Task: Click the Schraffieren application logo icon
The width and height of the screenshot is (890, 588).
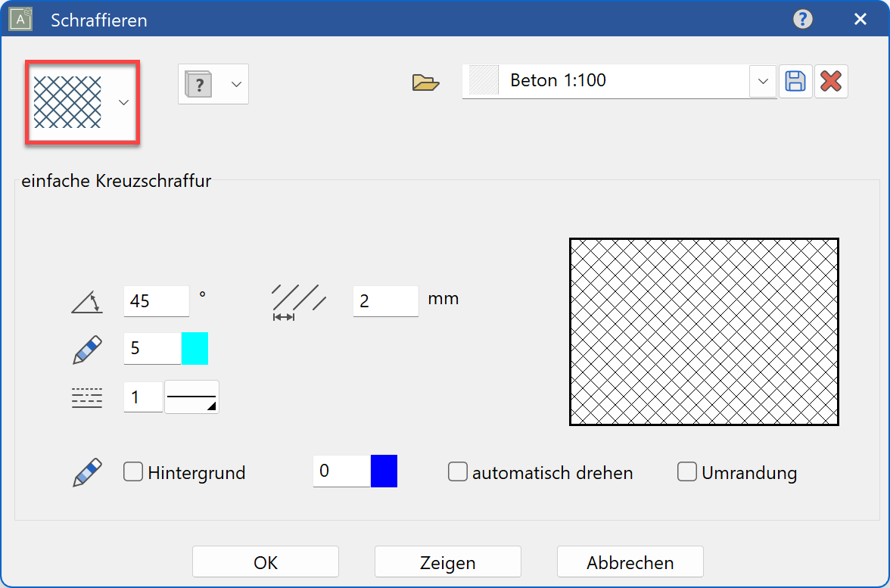Action: click(x=20, y=19)
